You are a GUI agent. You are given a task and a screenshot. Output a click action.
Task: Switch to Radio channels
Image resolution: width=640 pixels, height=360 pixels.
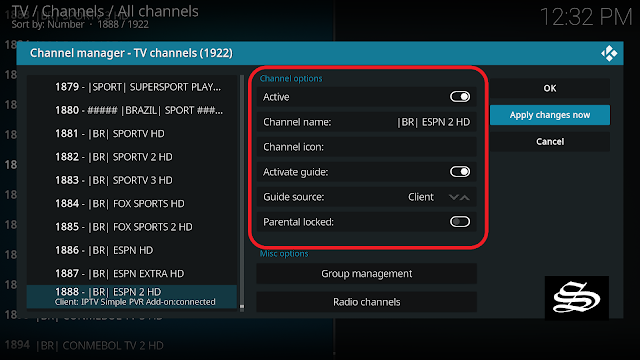pyautogui.click(x=367, y=302)
